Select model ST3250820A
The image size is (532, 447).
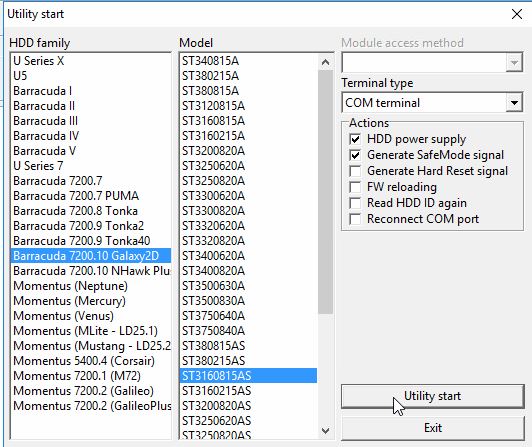coord(249,181)
